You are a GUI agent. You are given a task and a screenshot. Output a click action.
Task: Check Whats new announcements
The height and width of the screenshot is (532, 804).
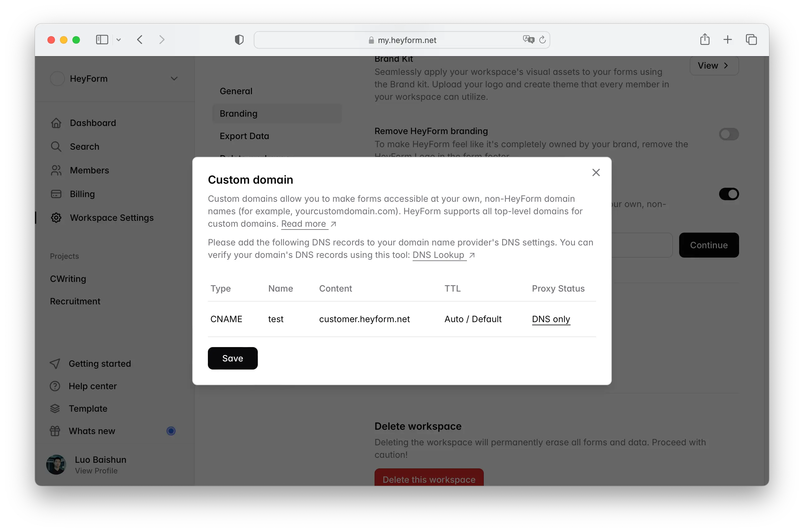coord(92,431)
